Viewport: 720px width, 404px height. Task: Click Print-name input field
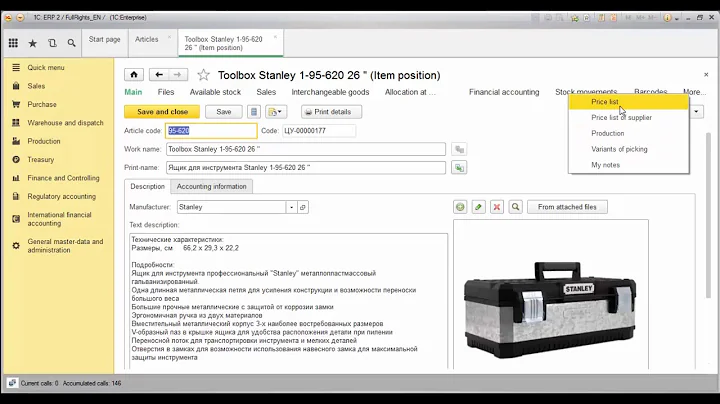point(306,168)
